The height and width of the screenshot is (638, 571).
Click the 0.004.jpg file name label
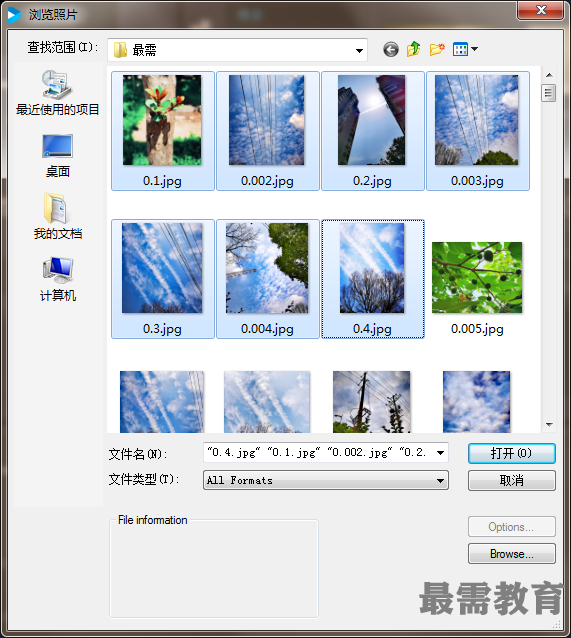tap(267, 329)
